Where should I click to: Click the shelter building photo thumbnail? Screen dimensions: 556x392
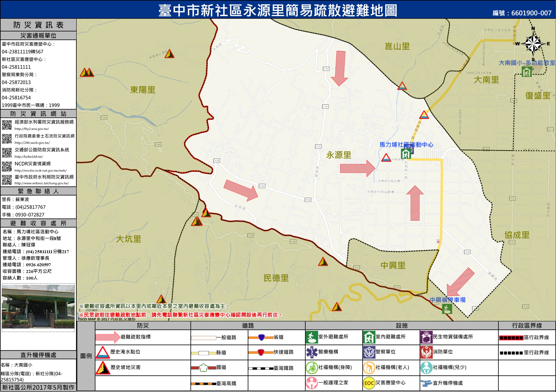(38, 307)
